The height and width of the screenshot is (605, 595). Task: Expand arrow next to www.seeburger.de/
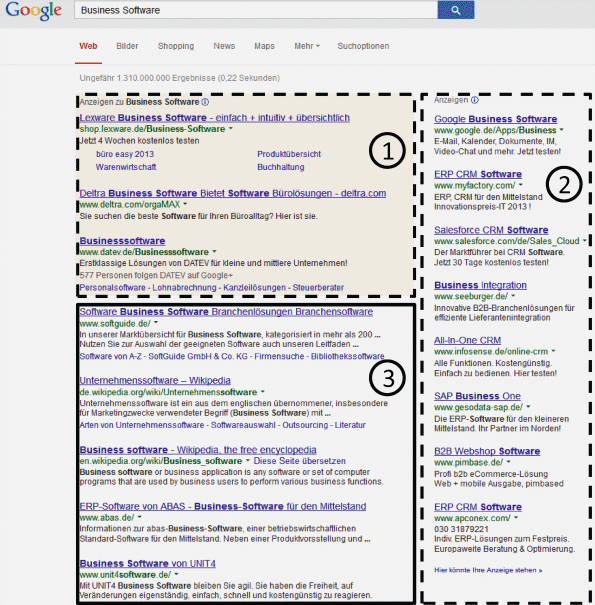(x=514, y=296)
